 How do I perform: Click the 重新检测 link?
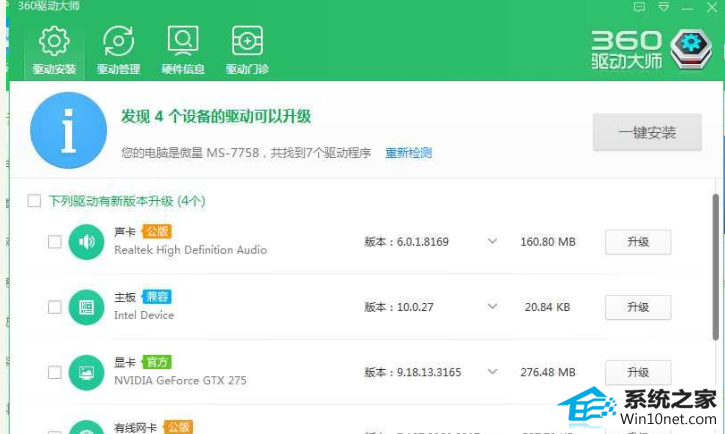[x=409, y=153]
